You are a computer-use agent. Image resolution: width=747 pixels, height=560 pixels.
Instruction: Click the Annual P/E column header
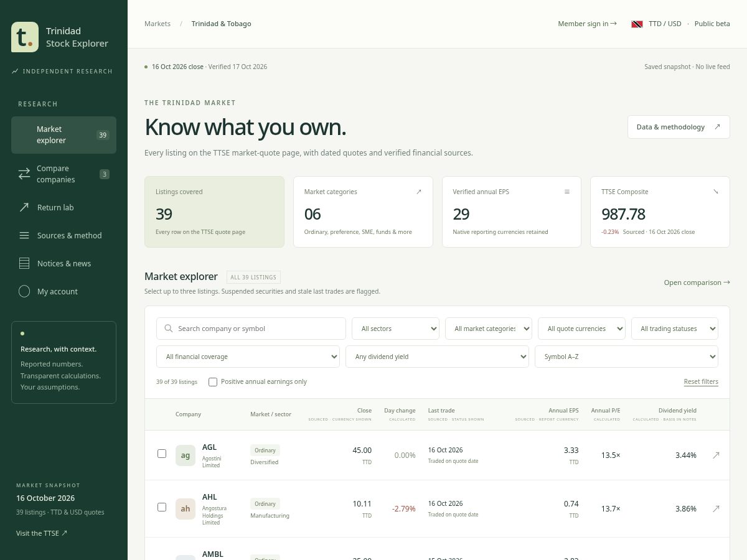606,411
